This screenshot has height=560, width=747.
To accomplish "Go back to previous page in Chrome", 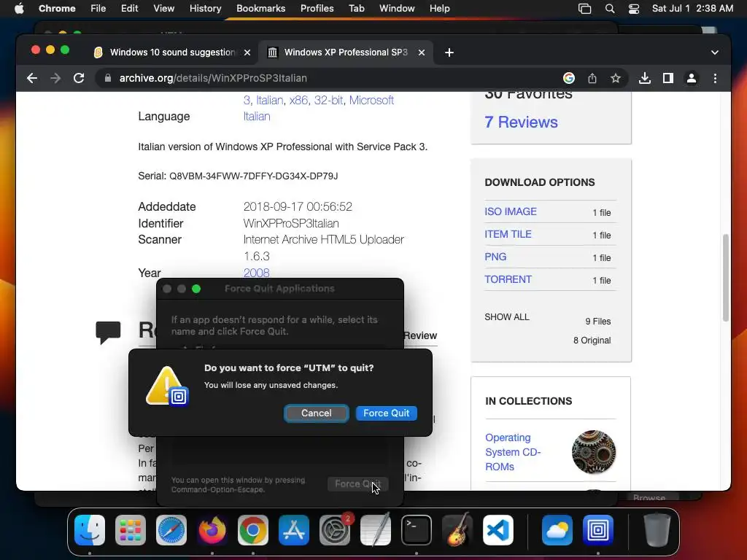I will point(32,78).
